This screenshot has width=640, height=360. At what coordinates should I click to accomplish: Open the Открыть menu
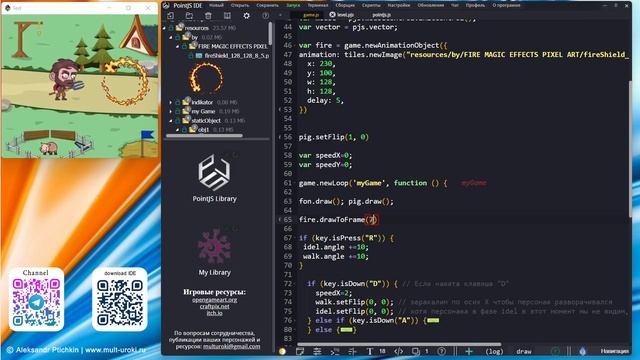240,5
